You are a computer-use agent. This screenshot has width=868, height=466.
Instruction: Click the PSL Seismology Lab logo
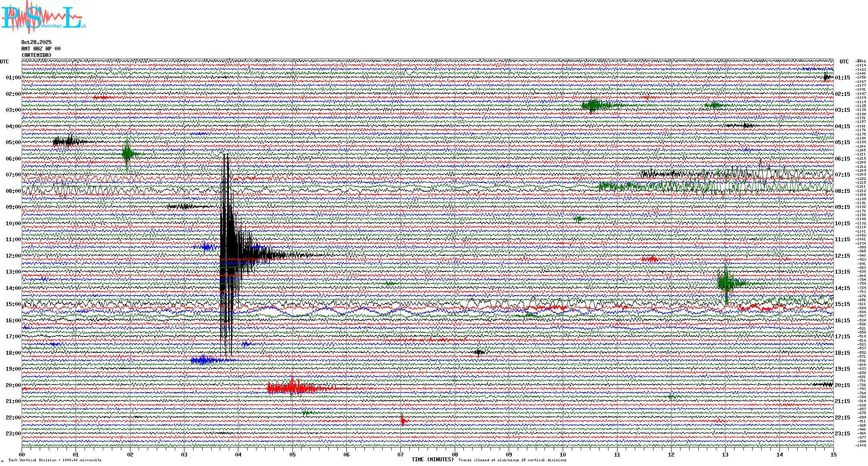43,17
